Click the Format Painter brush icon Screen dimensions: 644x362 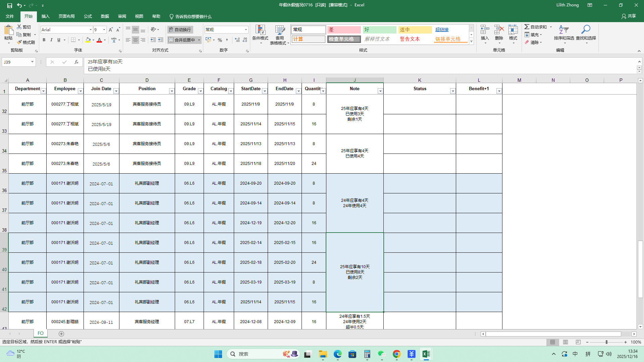click(19, 42)
